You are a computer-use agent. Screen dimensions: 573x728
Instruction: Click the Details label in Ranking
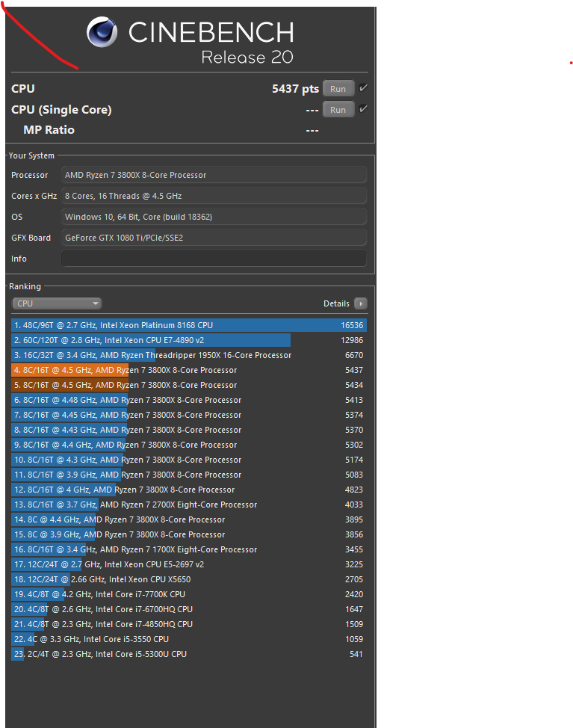[x=336, y=303]
